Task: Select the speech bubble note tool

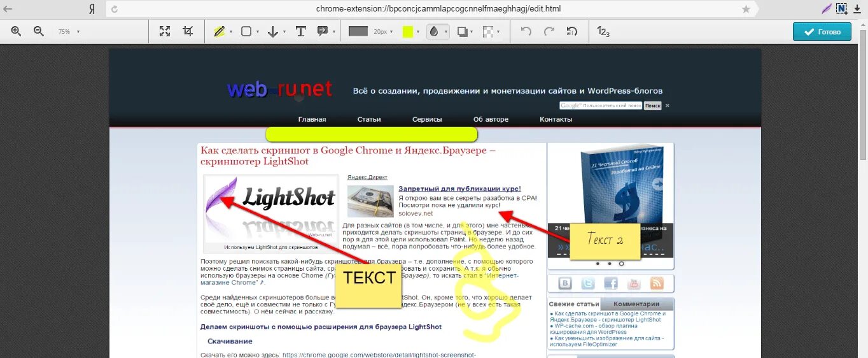Action: [322, 31]
